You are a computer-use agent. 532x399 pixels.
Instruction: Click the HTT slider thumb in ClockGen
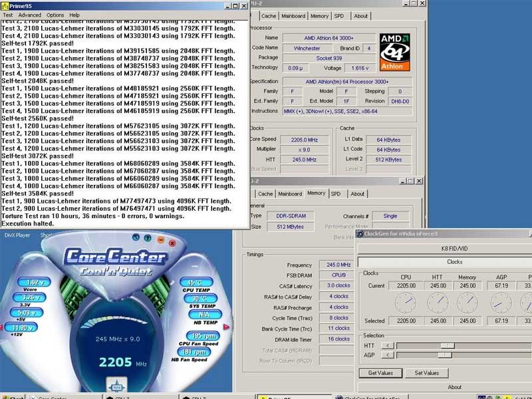click(x=448, y=345)
